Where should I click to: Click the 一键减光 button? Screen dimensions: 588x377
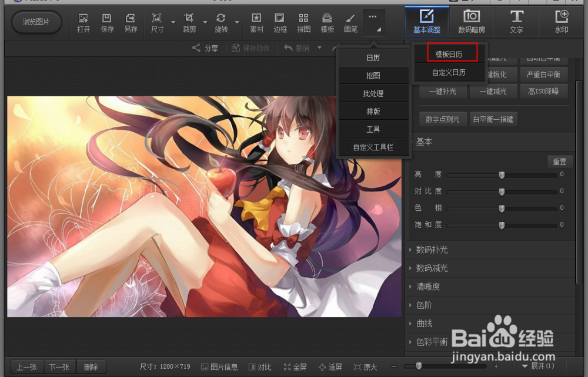point(493,92)
